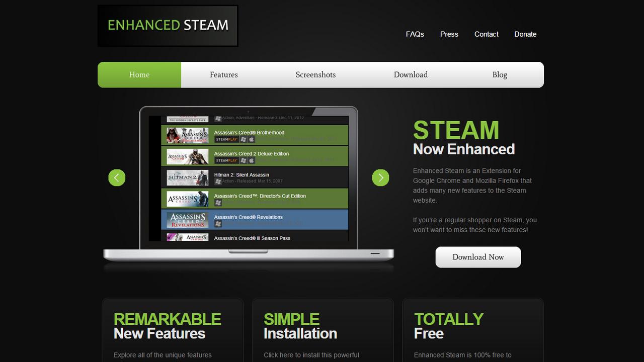Click the STEAM Now Enhanced headline
644x362 pixels.
point(464,138)
